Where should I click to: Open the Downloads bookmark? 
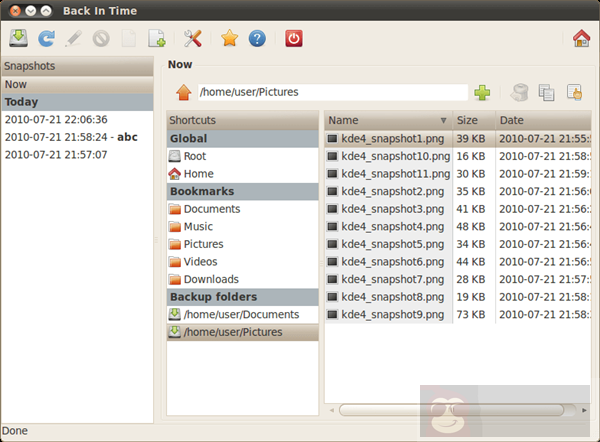point(243,279)
